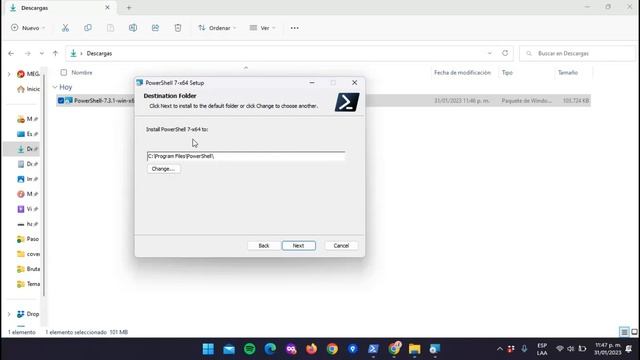Sort by Fecha de modificación column
This screenshot has height=360, width=640.
pyautogui.click(x=462, y=72)
